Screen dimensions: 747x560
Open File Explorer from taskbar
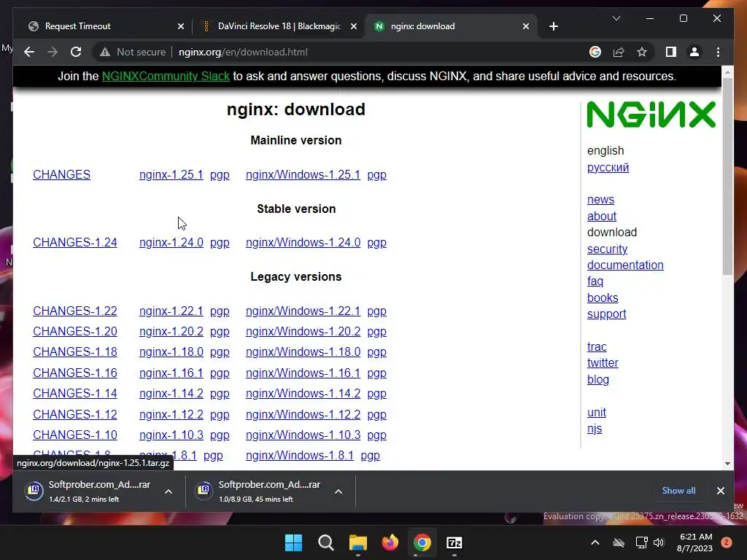pos(357,542)
